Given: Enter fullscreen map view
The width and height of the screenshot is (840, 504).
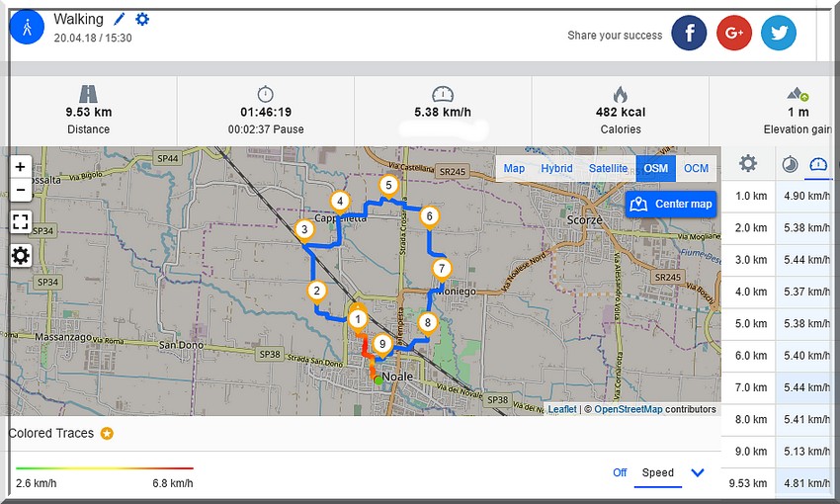Looking at the screenshot, I should coord(20,221).
